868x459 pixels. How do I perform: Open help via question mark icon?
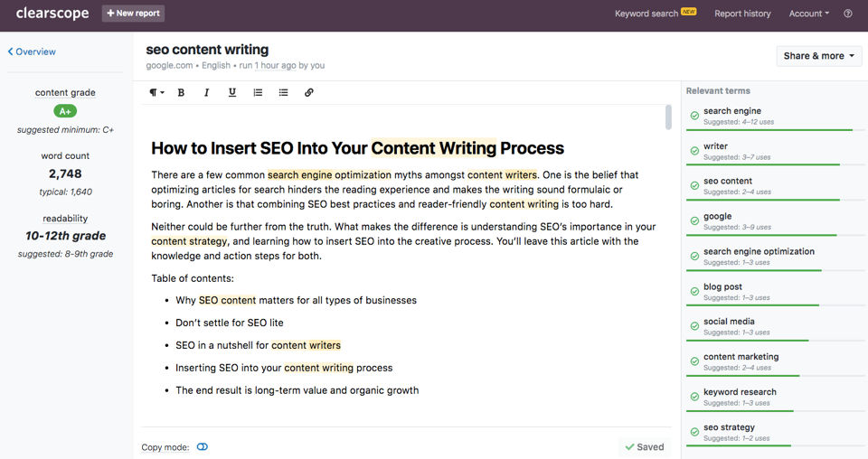tap(848, 14)
